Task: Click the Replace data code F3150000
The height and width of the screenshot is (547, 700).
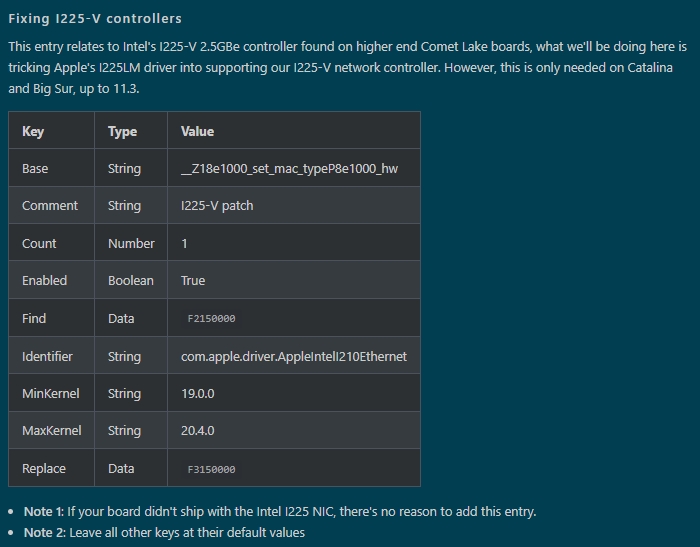Action: click(x=211, y=469)
